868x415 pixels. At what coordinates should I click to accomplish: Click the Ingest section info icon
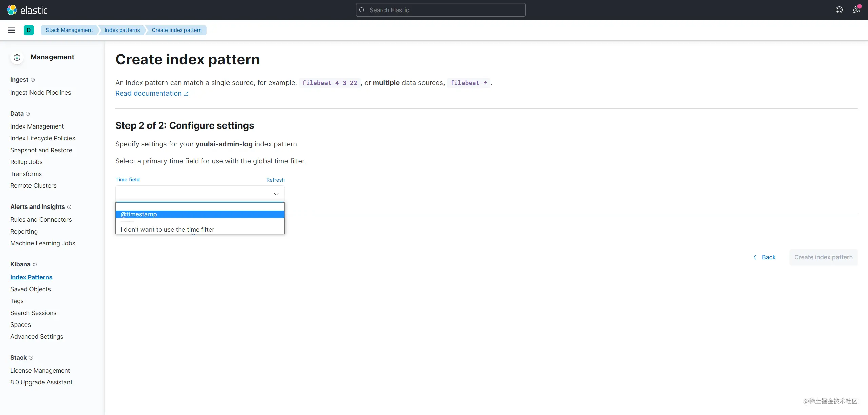[33, 80]
